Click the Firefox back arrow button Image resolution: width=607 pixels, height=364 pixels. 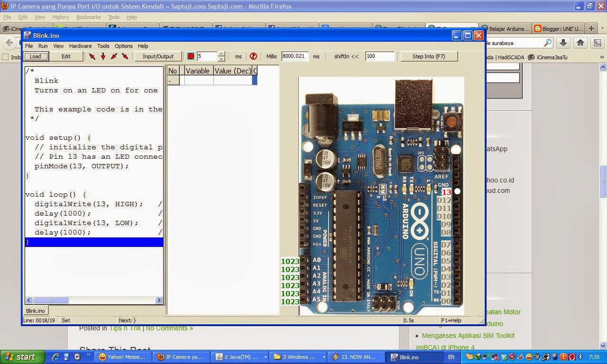(x=9, y=43)
